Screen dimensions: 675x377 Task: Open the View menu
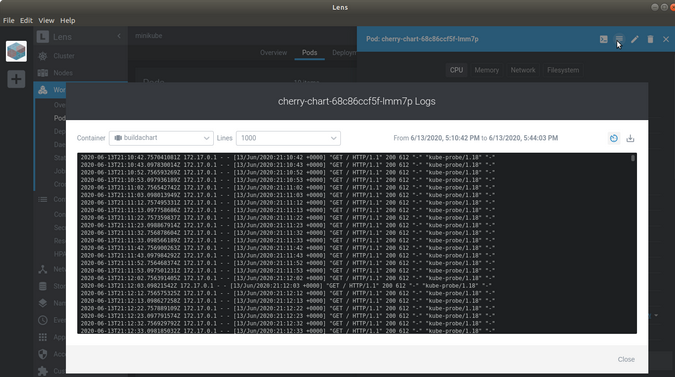coord(46,20)
